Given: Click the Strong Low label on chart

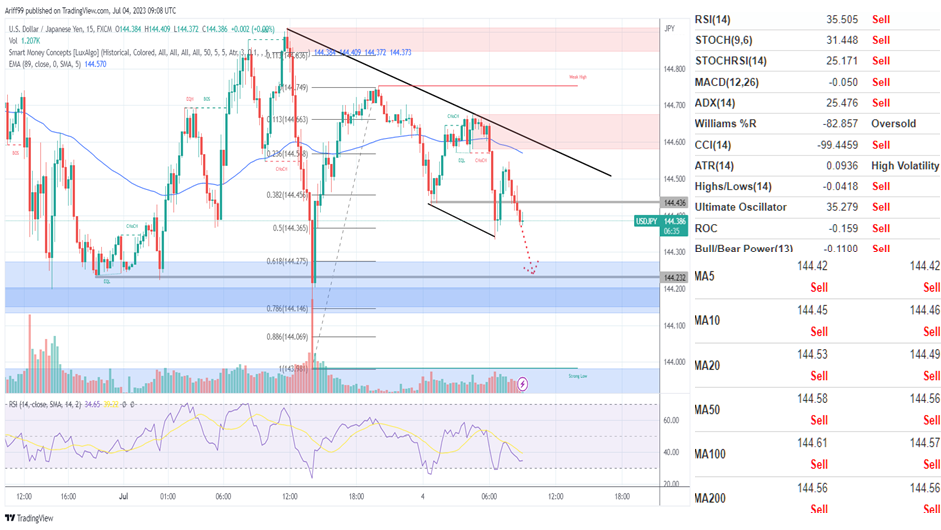Looking at the screenshot, I should click(577, 376).
